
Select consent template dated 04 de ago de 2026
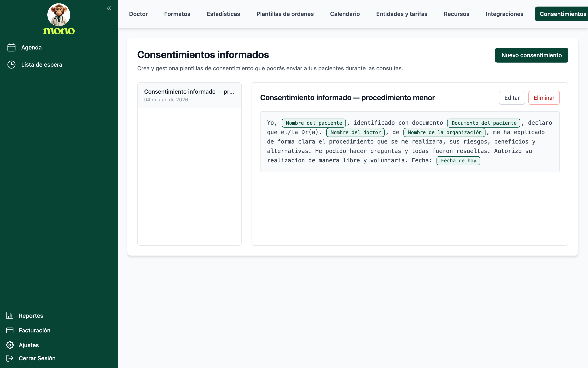189,95
